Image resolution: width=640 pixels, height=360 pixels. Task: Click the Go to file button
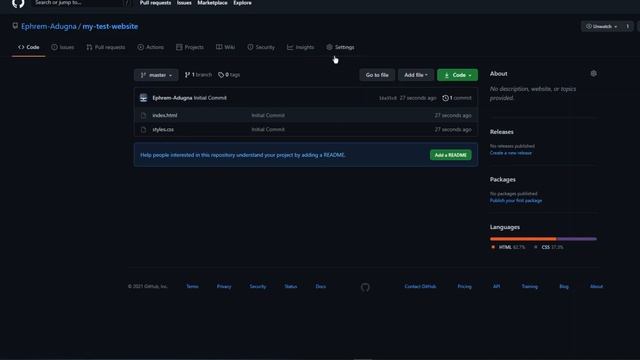(377, 75)
